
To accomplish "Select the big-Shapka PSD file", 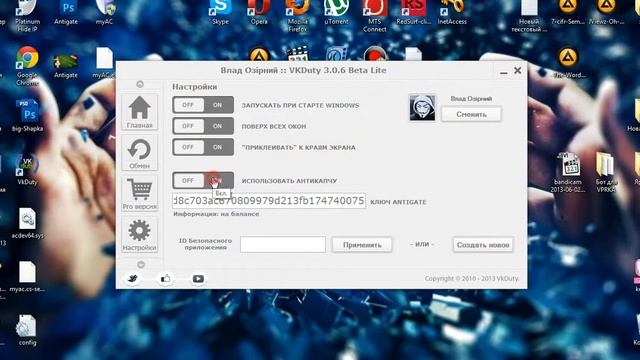I will pyautogui.click(x=27, y=115).
